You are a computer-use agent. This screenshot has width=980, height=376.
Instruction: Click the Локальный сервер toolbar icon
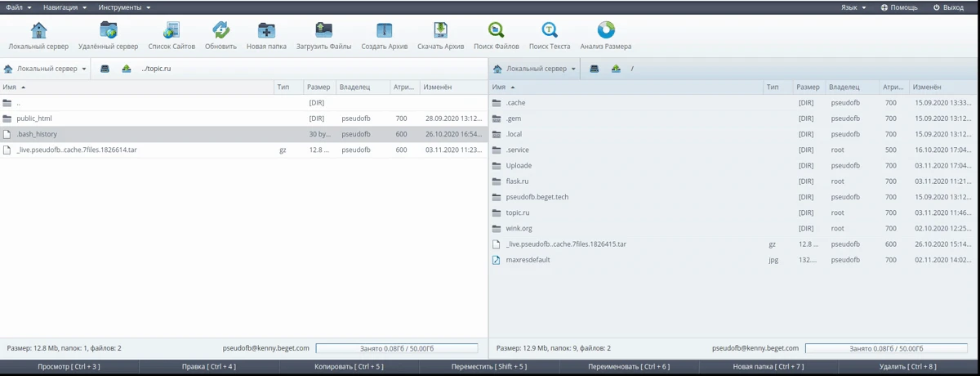[x=38, y=31]
